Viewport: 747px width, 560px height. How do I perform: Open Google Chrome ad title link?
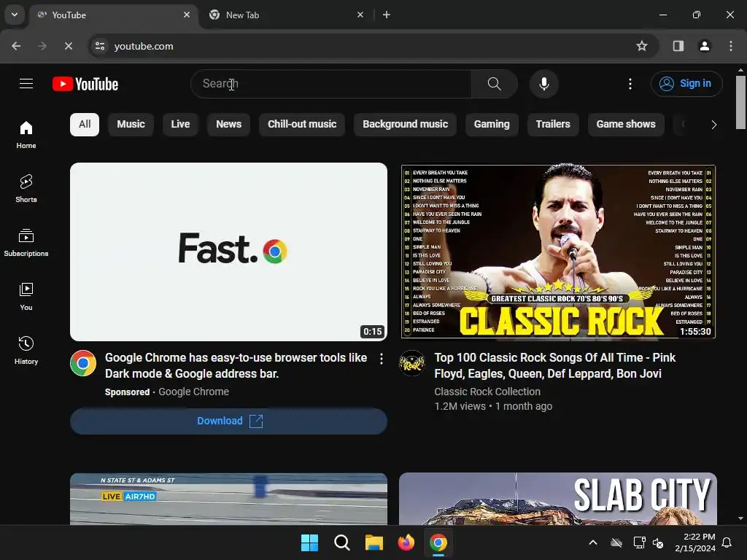pyautogui.click(x=236, y=366)
